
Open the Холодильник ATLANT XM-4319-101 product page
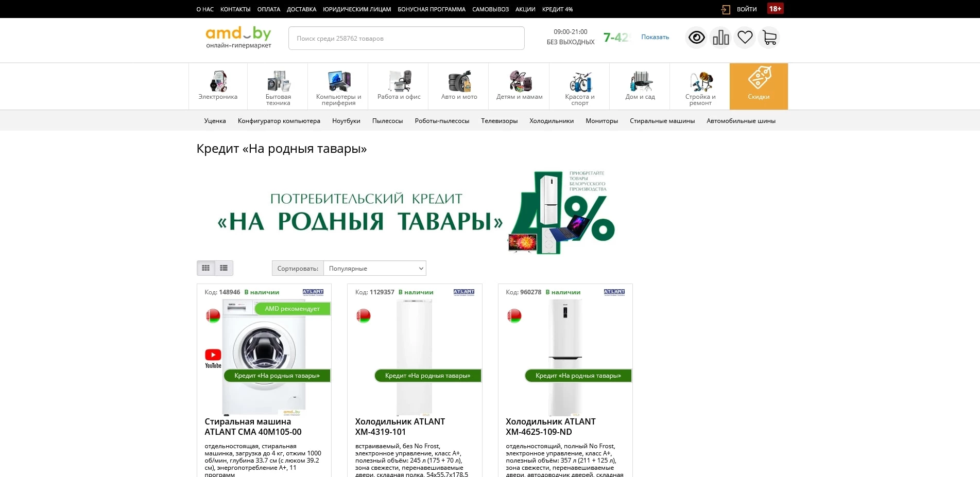[x=400, y=427]
